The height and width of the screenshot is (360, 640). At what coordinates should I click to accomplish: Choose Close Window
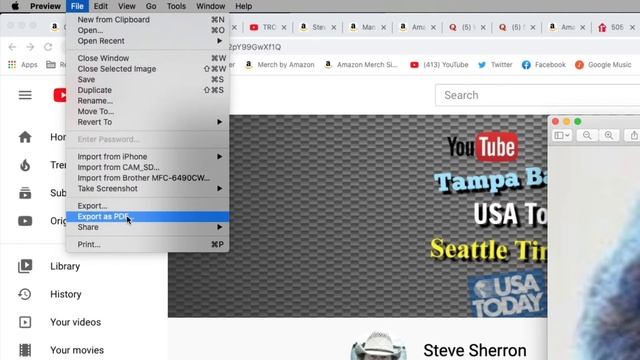147,58
